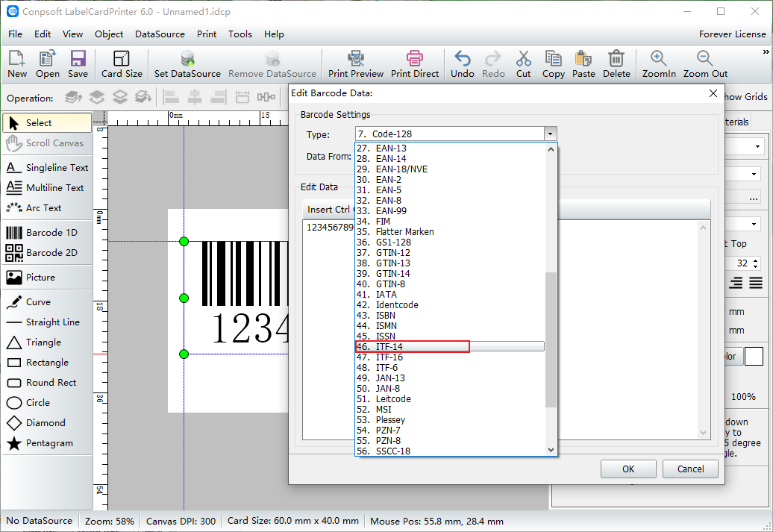
Task: Select the Diamond shape tool
Action: coord(47,423)
